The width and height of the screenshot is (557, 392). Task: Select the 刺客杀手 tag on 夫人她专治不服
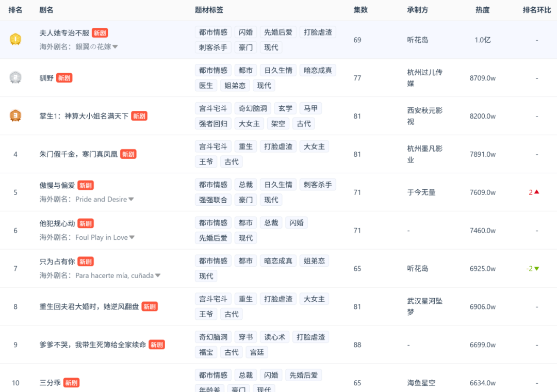pyautogui.click(x=213, y=47)
